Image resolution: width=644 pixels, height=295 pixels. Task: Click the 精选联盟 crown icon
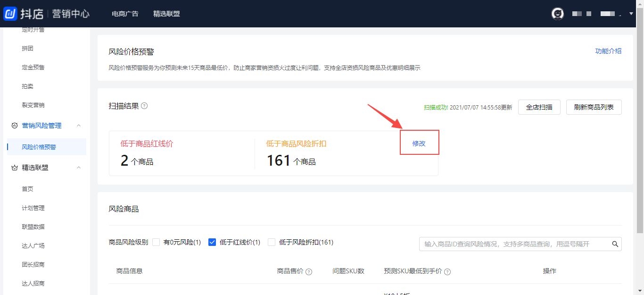coord(14,168)
